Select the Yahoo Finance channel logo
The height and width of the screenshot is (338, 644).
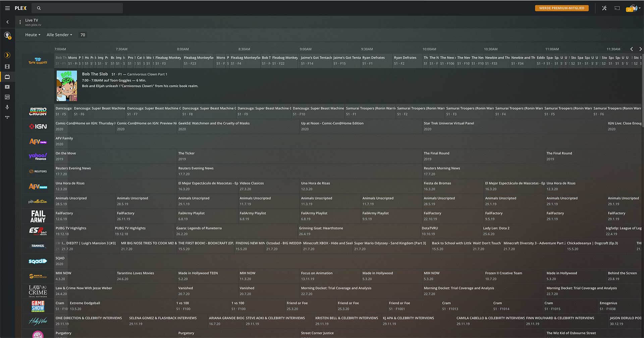tap(38, 156)
